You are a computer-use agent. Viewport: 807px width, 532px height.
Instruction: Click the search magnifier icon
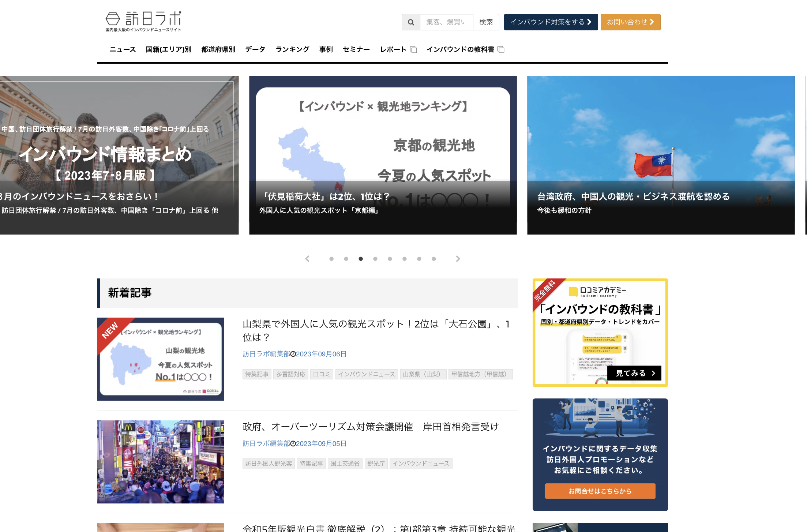411,22
